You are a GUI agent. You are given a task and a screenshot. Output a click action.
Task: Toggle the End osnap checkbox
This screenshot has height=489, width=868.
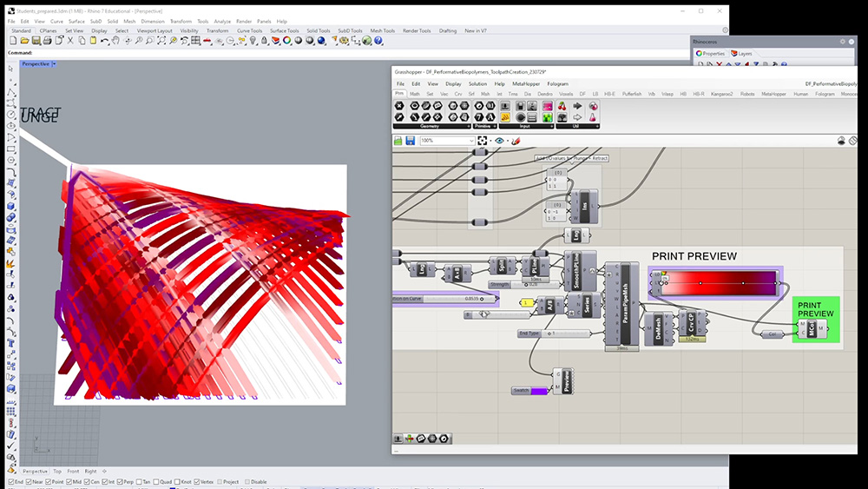[x=11, y=482]
